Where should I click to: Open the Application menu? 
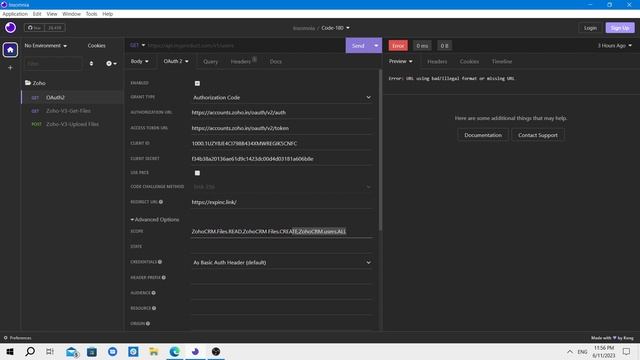(15, 14)
